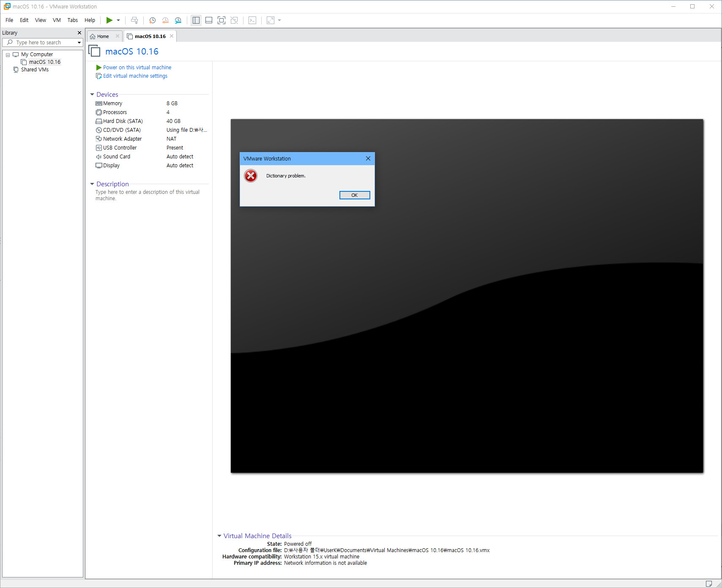Viewport: 722px width, 588px height.
Task: Collapse the Virtual Machine Details section
Action: coord(219,536)
